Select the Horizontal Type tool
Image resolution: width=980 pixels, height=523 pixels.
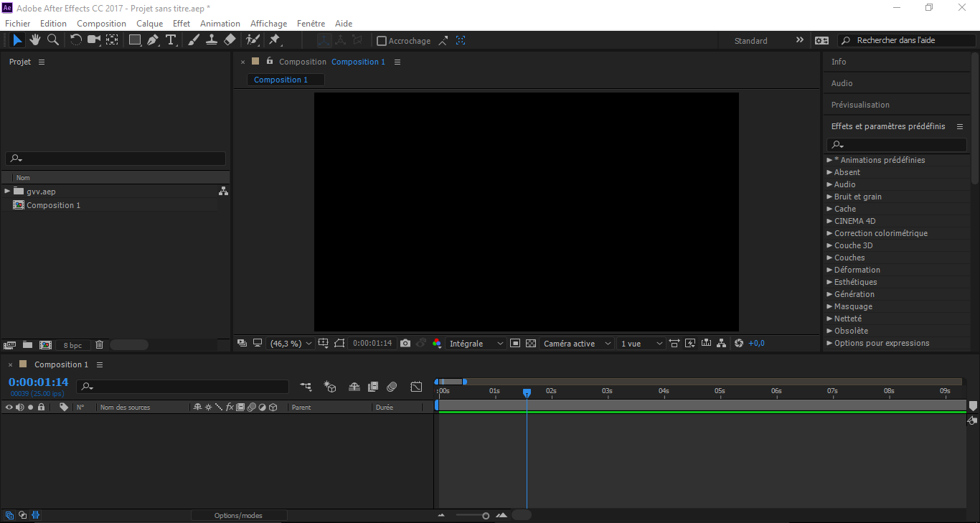point(171,40)
